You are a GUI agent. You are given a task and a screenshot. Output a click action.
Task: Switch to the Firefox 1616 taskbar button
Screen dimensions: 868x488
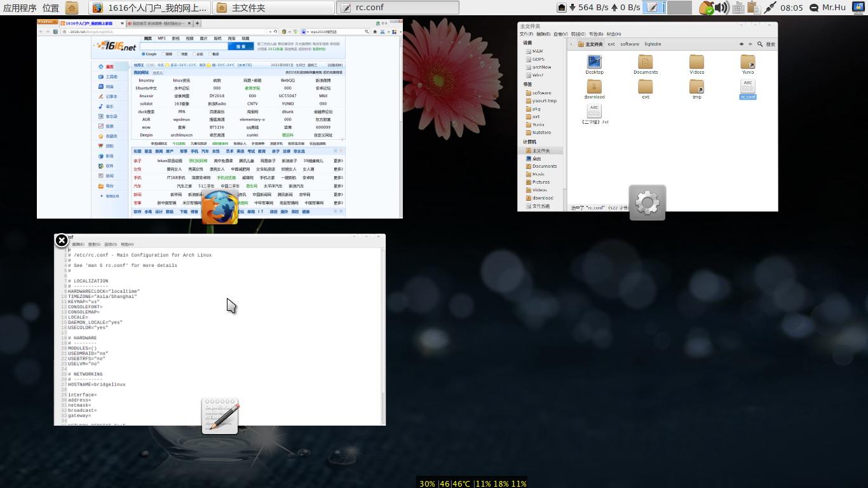pyautogui.click(x=149, y=8)
